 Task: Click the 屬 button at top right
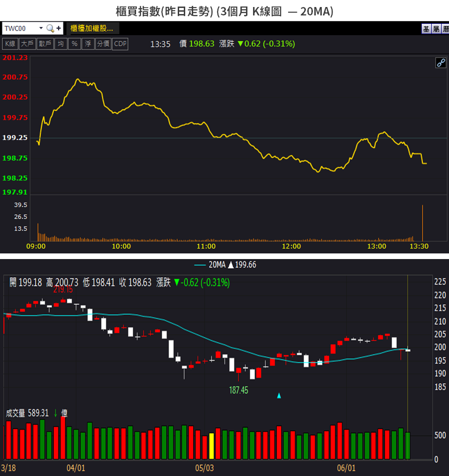[x=436, y=29]
